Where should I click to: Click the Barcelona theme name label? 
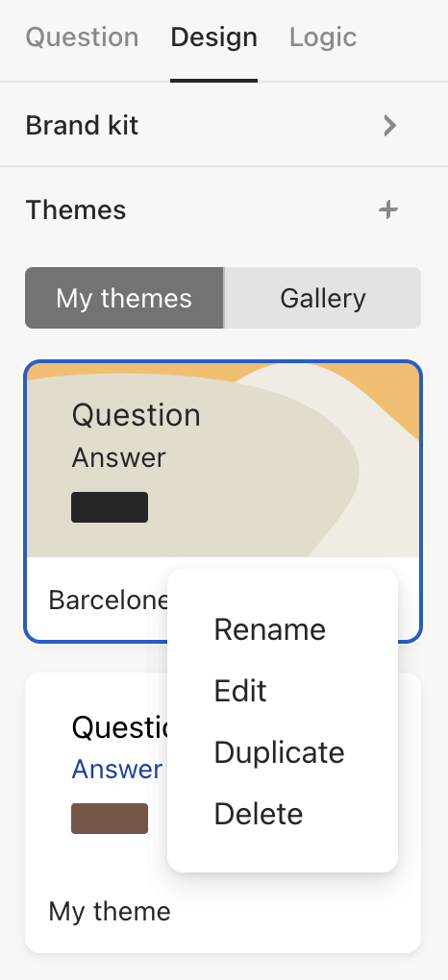(108, 600)
